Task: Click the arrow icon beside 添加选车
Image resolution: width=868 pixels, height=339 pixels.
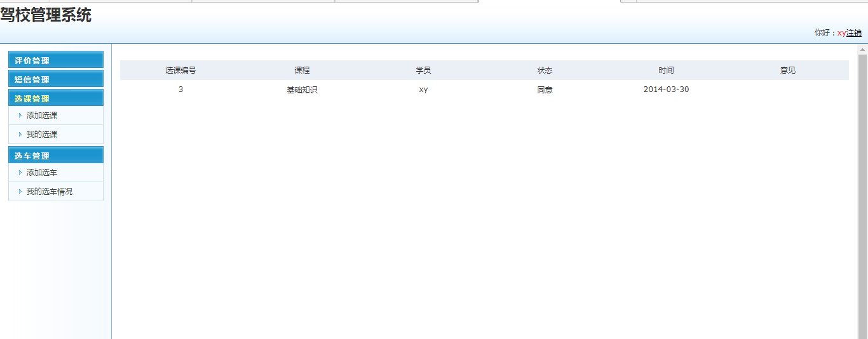Action: (x=20, y=173)
